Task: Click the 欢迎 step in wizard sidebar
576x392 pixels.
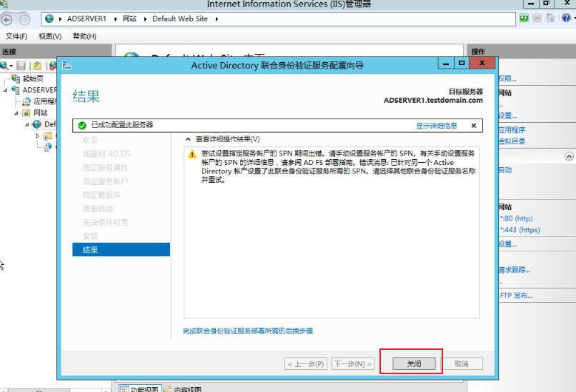Action: (x=90, y=140)
